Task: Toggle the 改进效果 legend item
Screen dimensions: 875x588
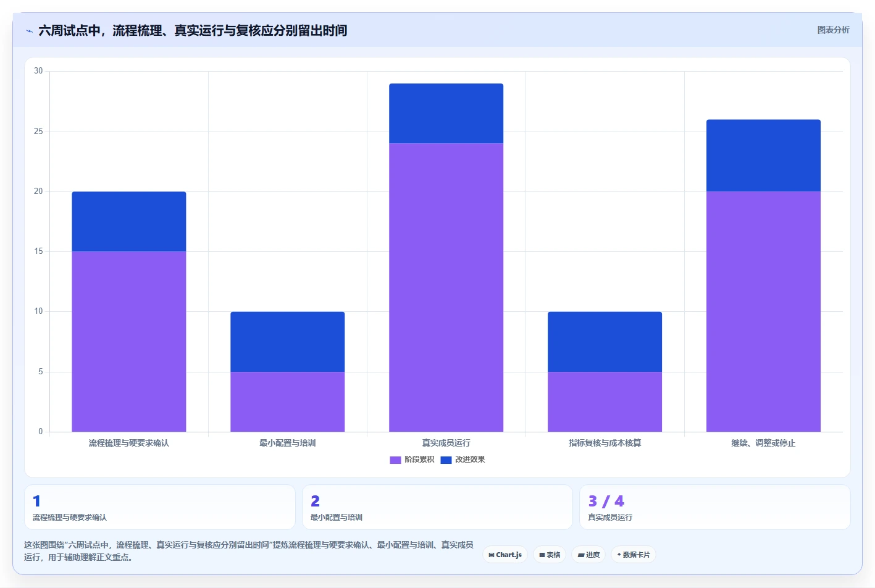Action: pyautogui.click(x=463, y=460)
